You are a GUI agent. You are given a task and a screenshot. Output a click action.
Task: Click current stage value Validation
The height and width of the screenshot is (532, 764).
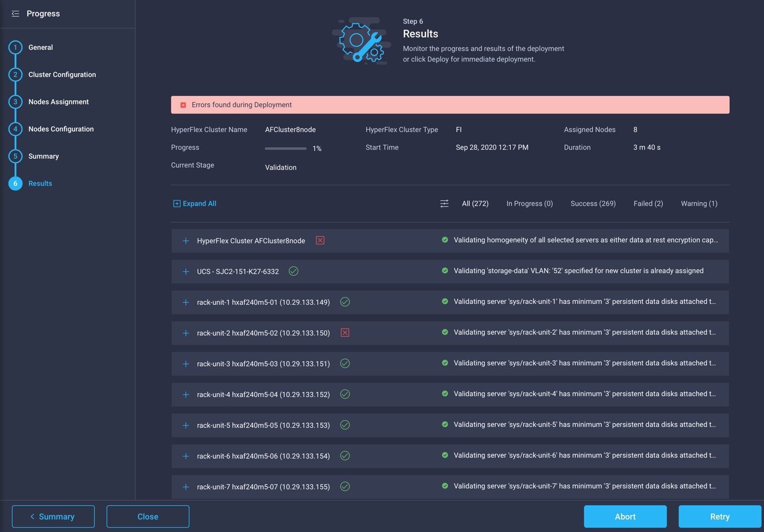point(280,167)
